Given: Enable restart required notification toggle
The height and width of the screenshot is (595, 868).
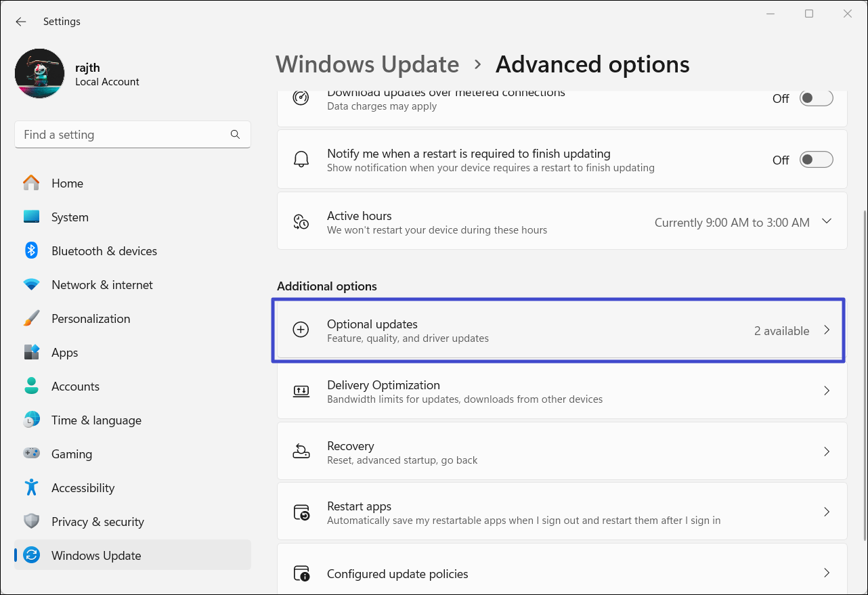Looking at the screenshot, I should tap(816, 160).
